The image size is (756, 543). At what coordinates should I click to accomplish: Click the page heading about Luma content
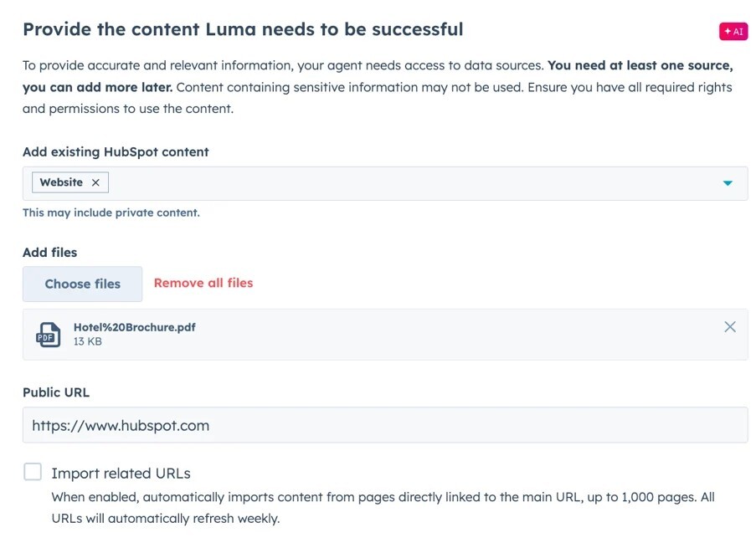tap(243, 29)
